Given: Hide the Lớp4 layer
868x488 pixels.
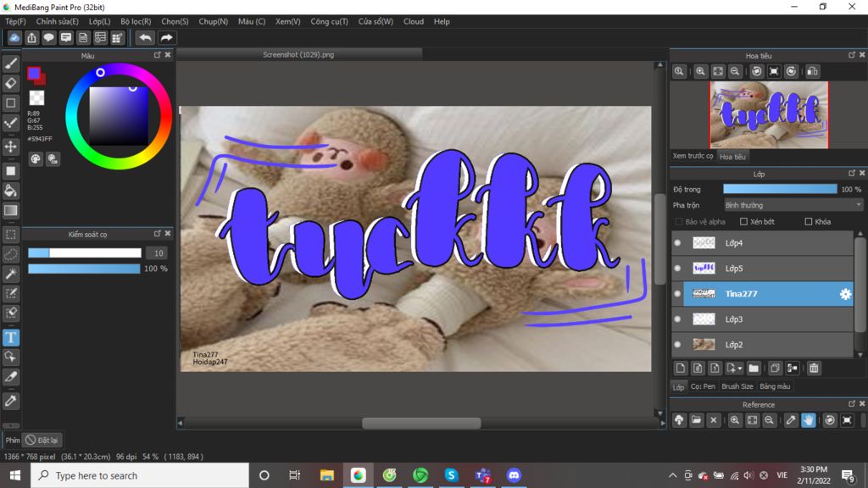Looking at the screenshot, I should point(677,243).
